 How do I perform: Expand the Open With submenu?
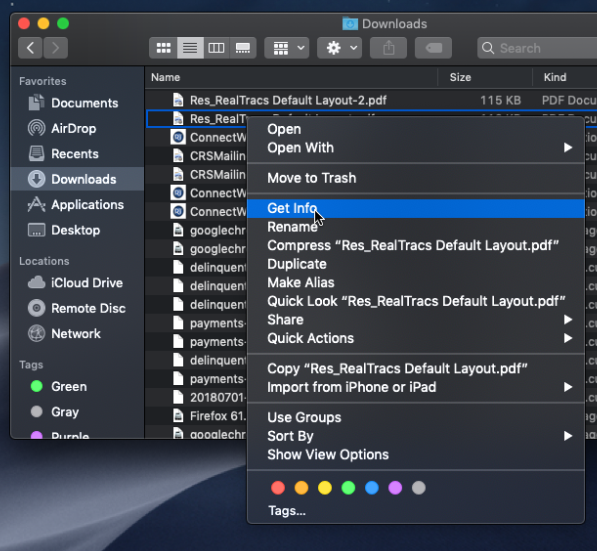click(x=416, y=148)
